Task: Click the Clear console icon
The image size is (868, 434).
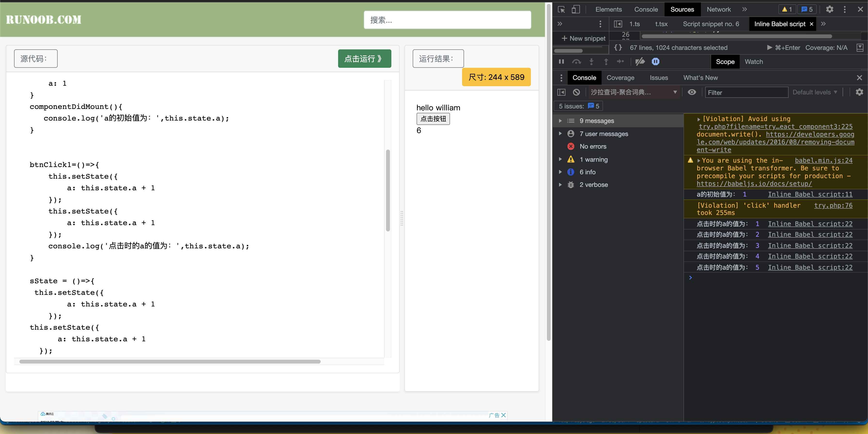Action: coord(577,92)
